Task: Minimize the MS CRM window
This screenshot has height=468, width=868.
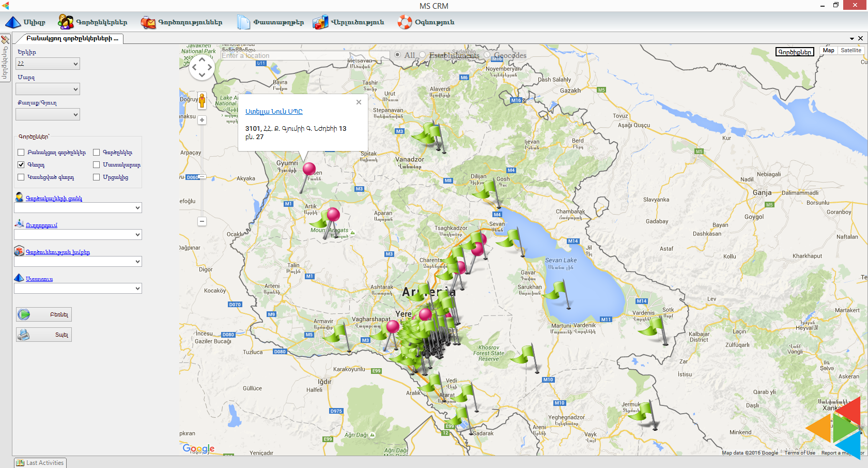Action: [x=822, y=6]
